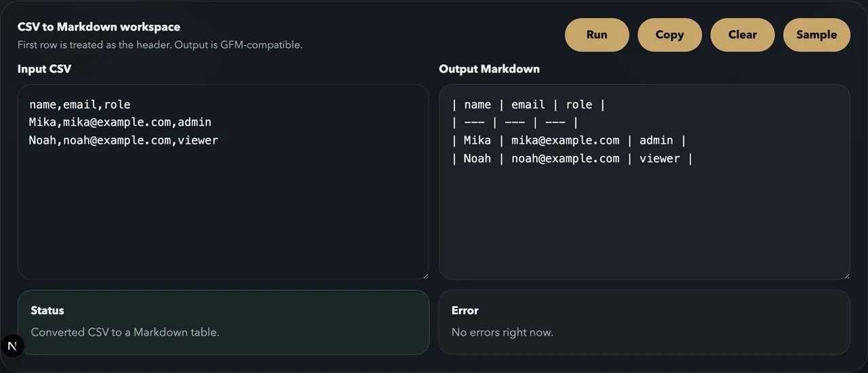Click the 'Status' panel heading
This screenshot has height=373, width=868.
click(47, 310)
